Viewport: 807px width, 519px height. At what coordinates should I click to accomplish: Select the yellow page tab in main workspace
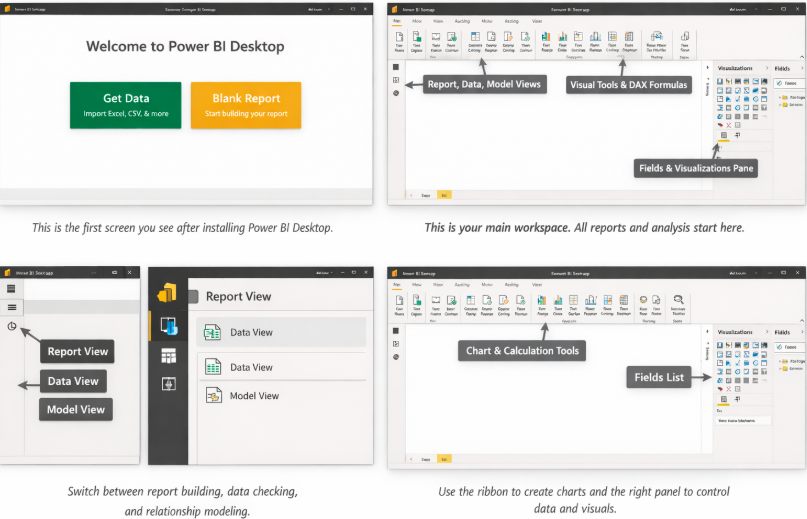pos(444,194)
